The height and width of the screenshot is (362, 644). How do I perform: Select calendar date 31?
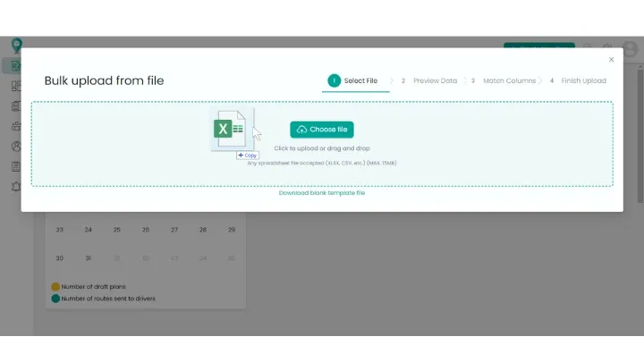click(x=88, y=258)
